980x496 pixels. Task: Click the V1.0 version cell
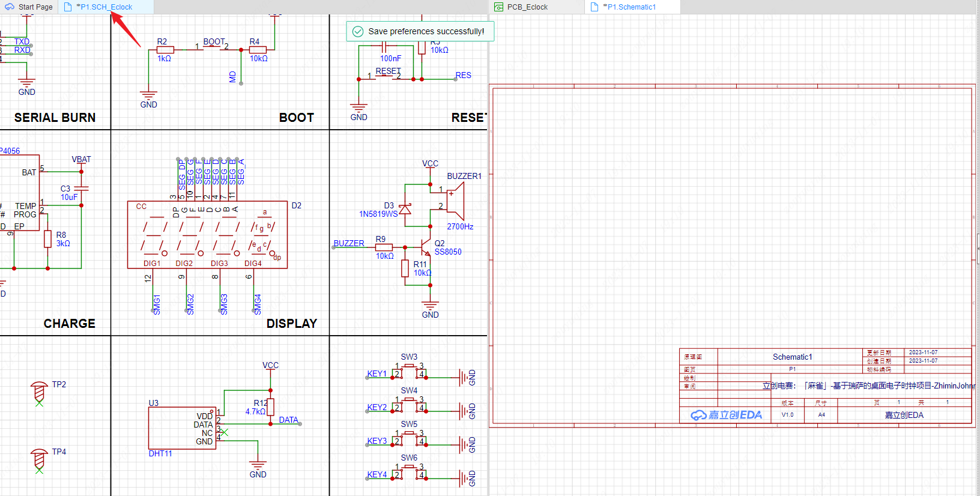(x=787, y=414)
